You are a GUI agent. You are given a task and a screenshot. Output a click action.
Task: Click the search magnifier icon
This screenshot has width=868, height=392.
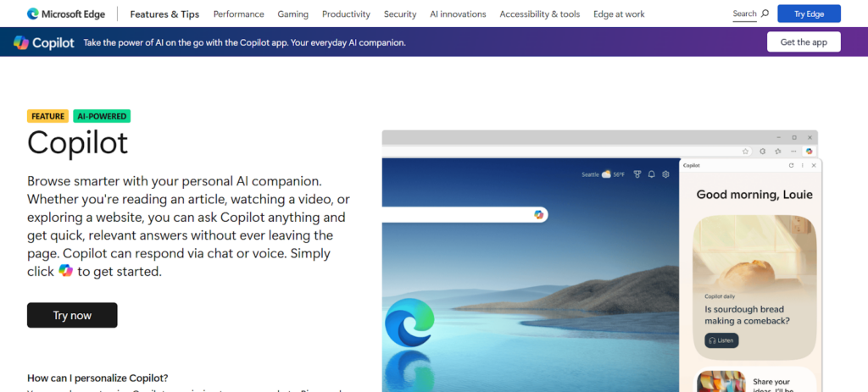pos(765,14)
